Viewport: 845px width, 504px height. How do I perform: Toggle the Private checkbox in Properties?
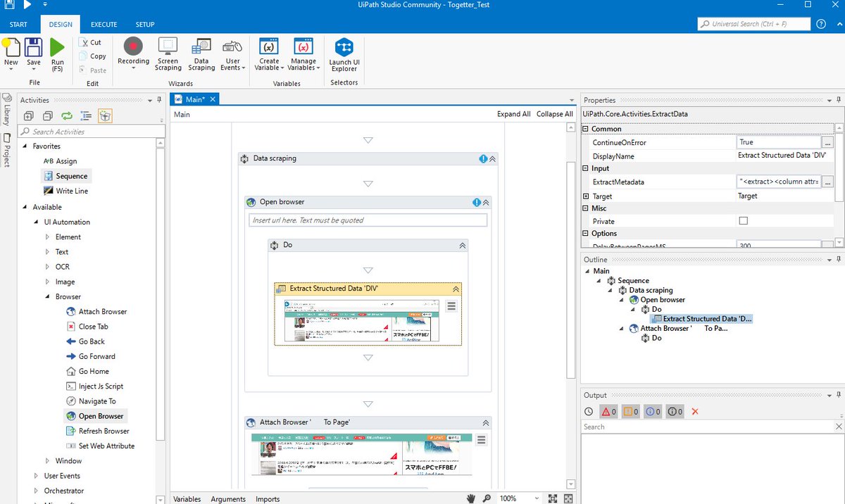(x=743, y=221)
